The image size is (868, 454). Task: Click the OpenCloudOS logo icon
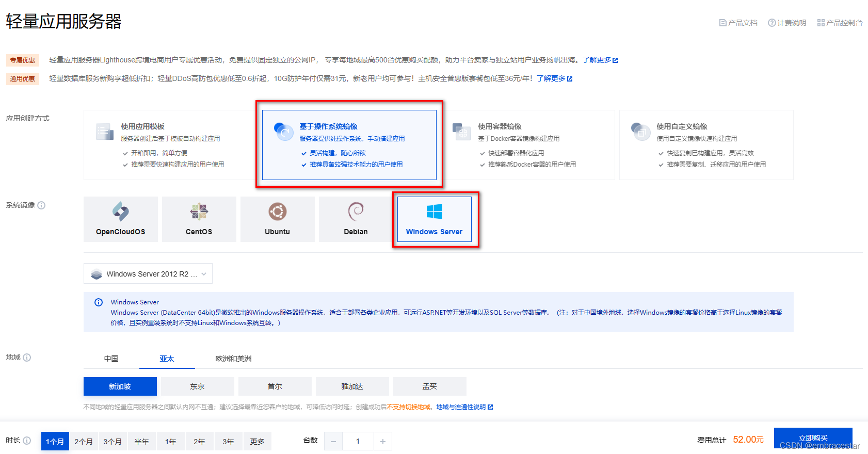pyautogui.click(x=121, y=212)
